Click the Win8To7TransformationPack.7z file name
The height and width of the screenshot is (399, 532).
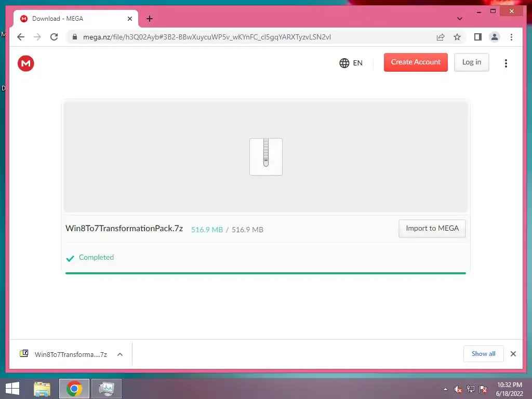[124, 229]
